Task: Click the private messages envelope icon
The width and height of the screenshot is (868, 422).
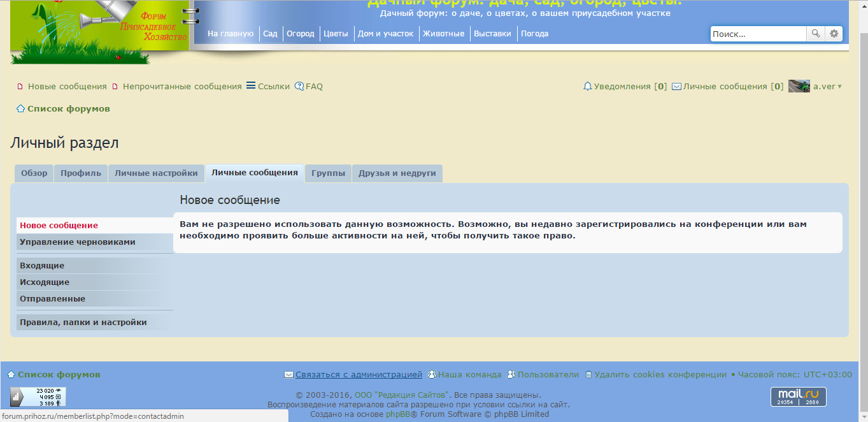Action: point(676,86)
